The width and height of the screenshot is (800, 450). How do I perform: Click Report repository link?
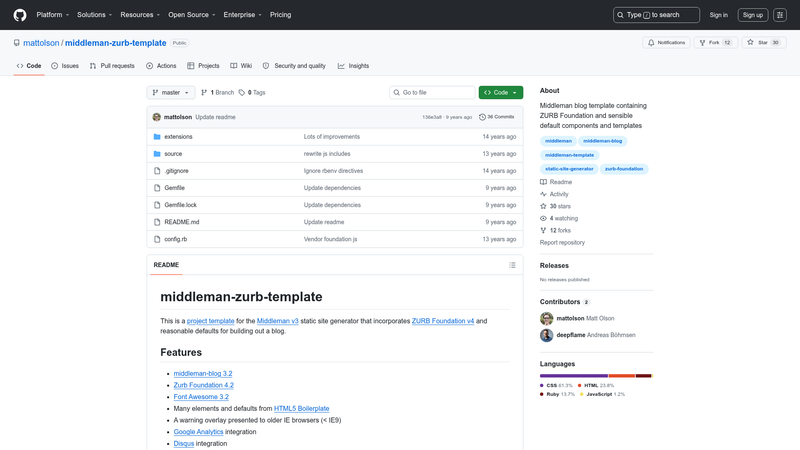562,243
